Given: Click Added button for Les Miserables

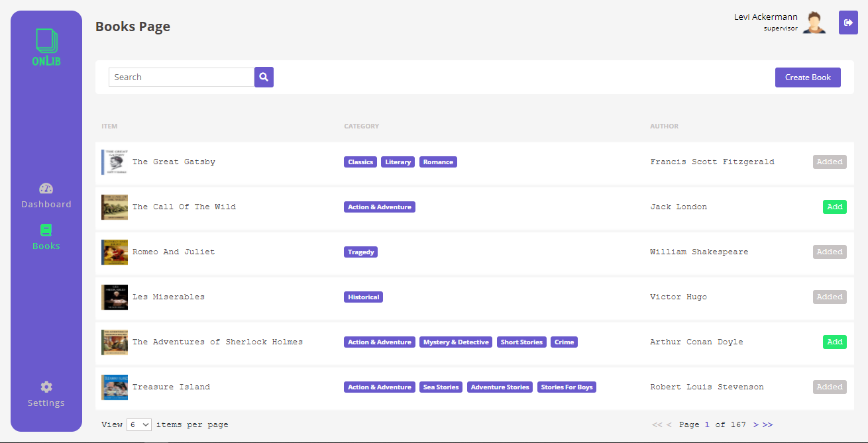Looking at the screenshot, I should click(x=830, y=297).
